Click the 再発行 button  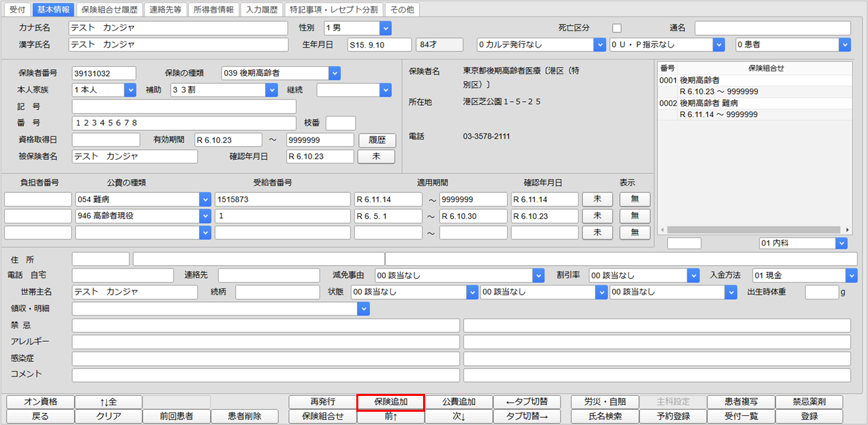(323, 402)
